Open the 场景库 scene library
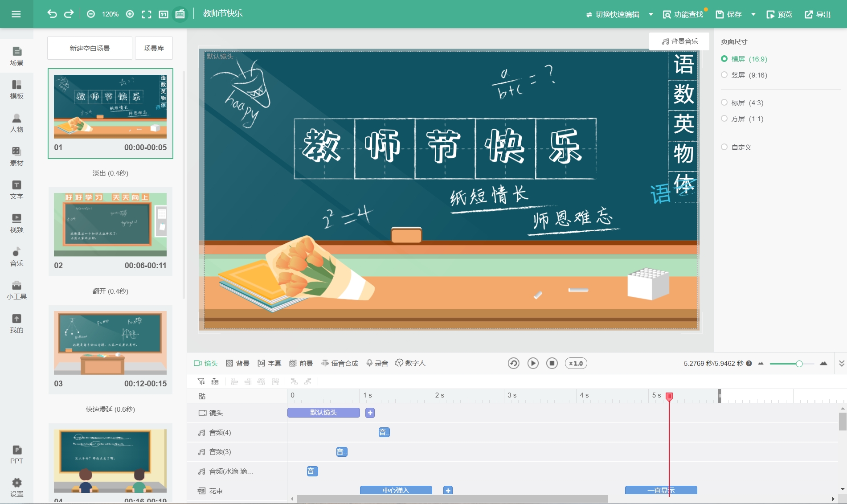The height and width of the screenshot is (504, 847). 154,48
